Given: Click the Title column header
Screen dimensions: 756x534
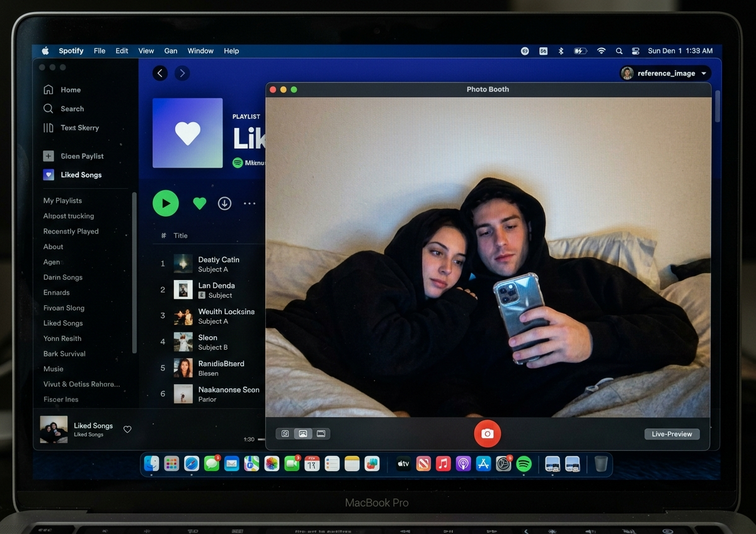Looking at the screenshot, I should pyautogui.click(x=181, y=236).
